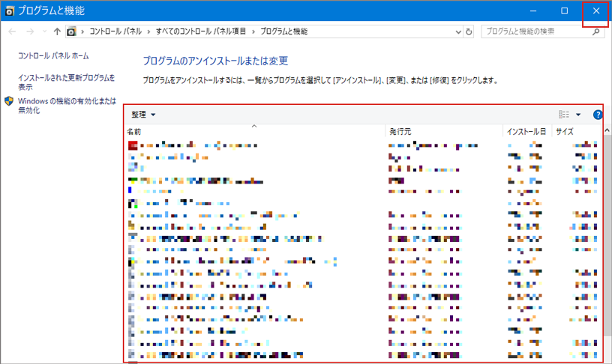
Task: Click the scrollbar up arrow of the list
Action: 607,130
